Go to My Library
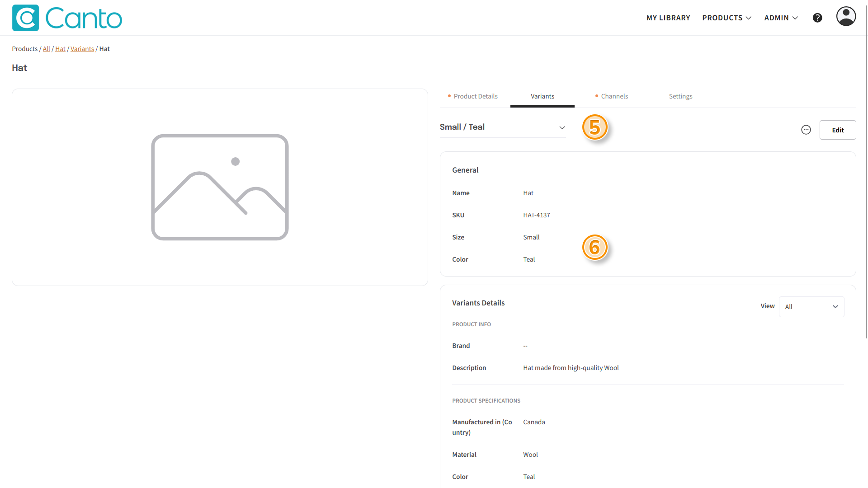Viewport: 868px width, 488px height. coord(668,18)
